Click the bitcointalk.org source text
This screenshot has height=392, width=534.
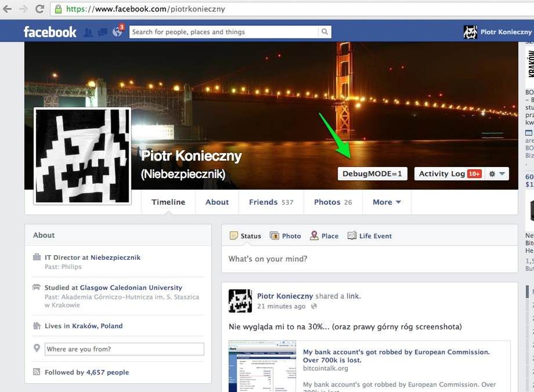click(325, 368)
